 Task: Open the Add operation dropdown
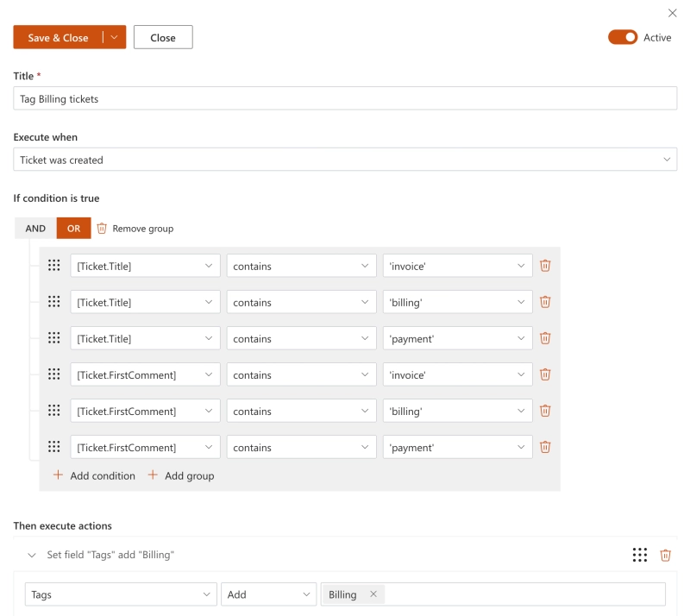pyautogui.click(x=268, y=594)
